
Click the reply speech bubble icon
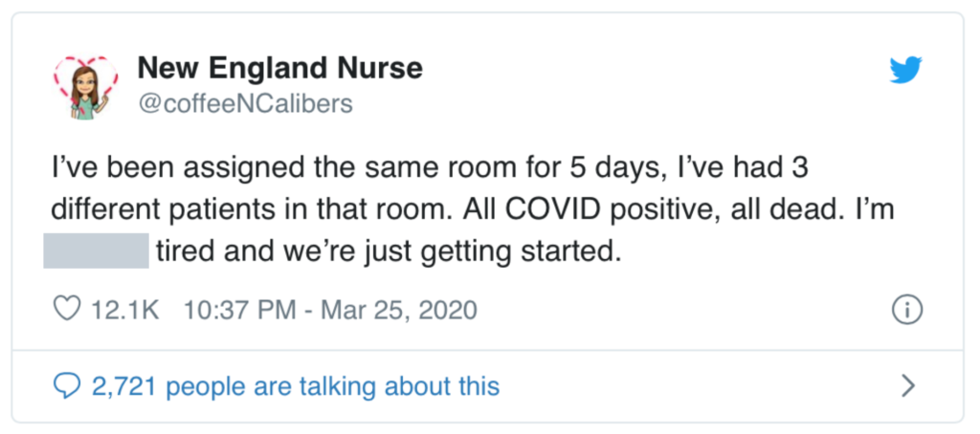pos(67,386)
